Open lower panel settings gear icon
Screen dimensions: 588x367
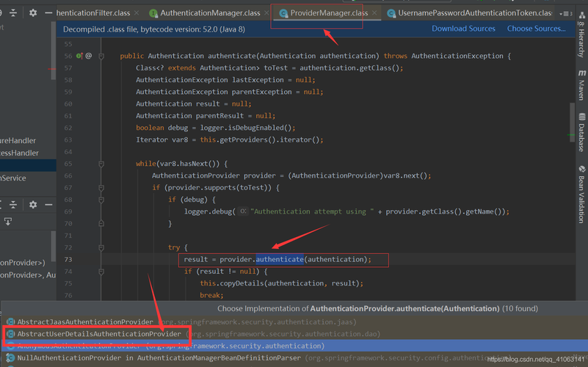click(33, 205)
